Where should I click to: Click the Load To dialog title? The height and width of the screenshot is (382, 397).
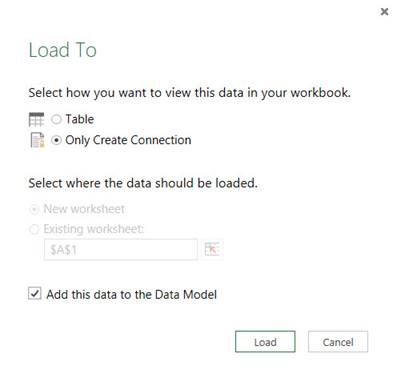pos(63,50)
